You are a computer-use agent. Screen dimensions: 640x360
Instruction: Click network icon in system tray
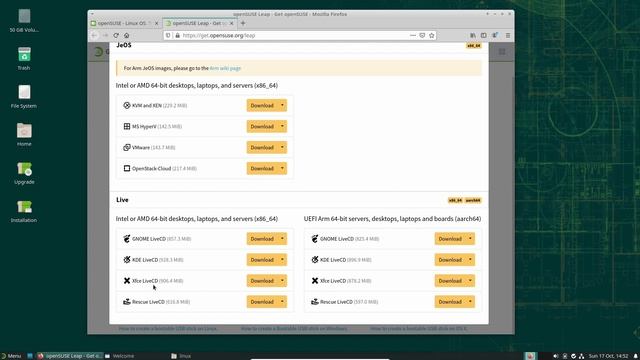582,356
